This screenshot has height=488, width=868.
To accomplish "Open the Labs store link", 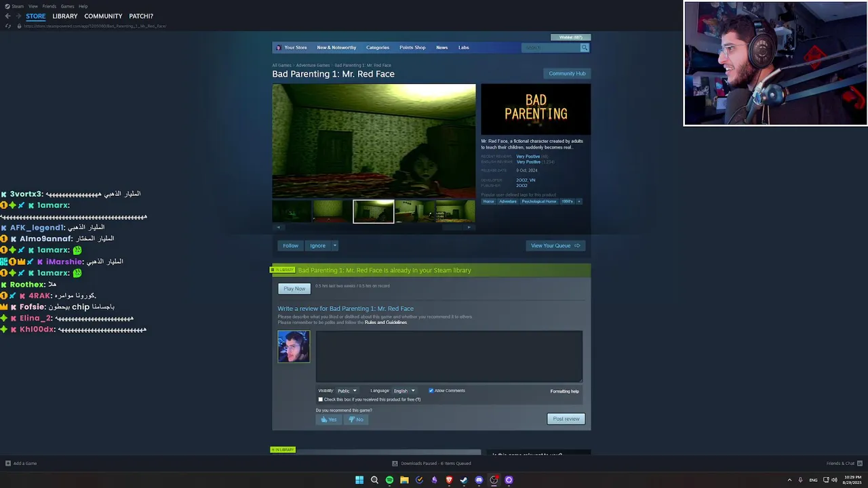I will click(x=464, y=47).
